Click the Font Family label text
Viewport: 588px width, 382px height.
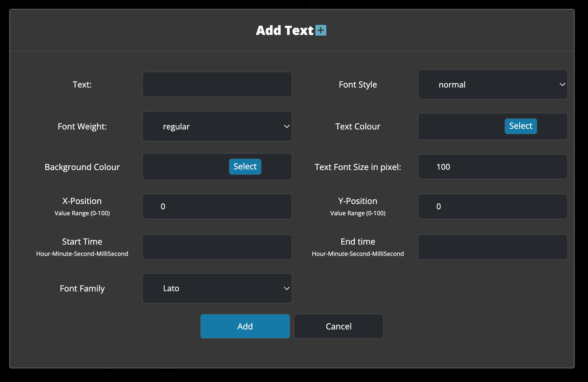tap(82, 288)
